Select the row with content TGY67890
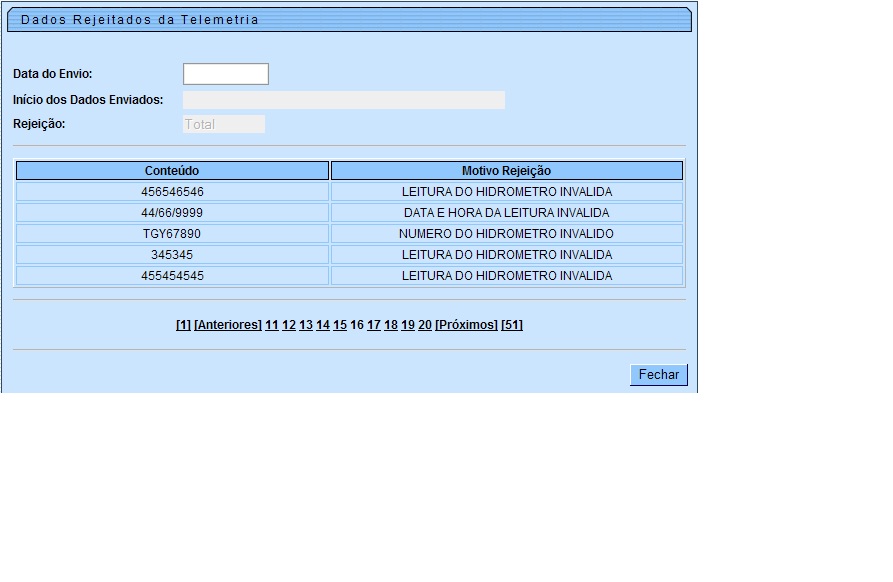This screenshot has width=893, height=582. 172,234
